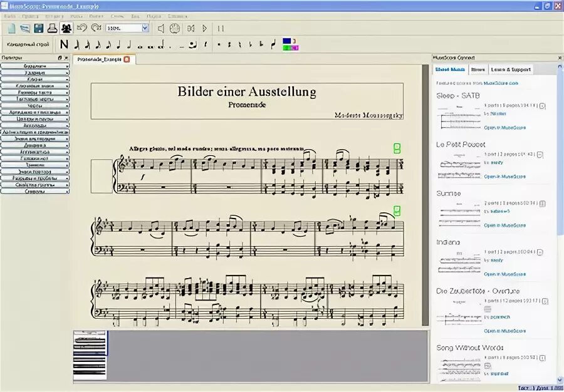Print the score using the printer icon

click(x=53, y=28)
